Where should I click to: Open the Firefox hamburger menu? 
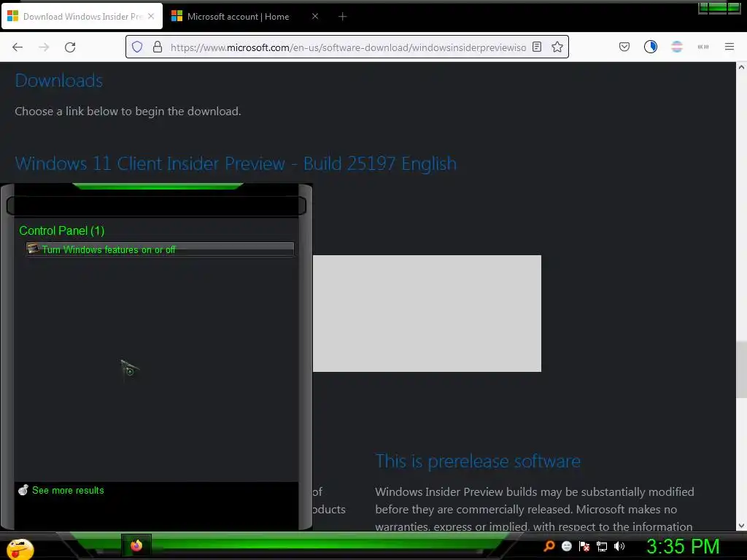point(729,47)
